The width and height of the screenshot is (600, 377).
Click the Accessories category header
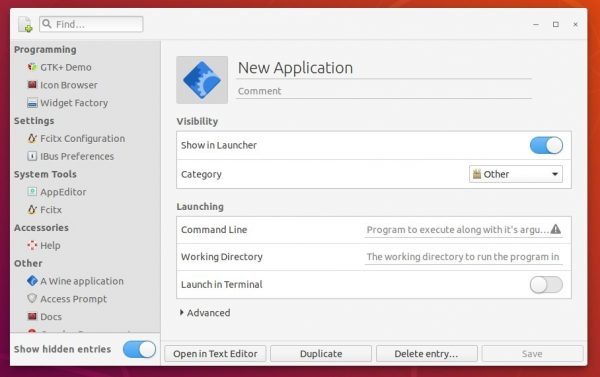point(41,228)
